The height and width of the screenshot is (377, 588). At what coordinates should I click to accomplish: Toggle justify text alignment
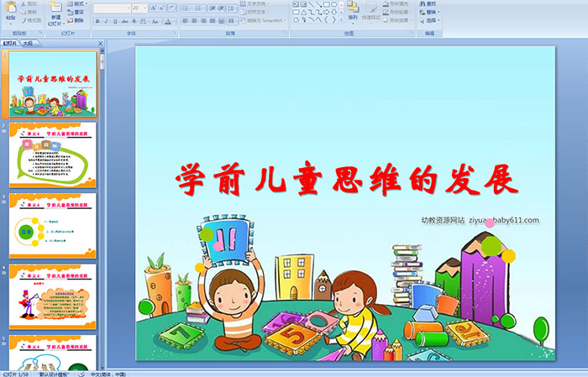[213, 21]
